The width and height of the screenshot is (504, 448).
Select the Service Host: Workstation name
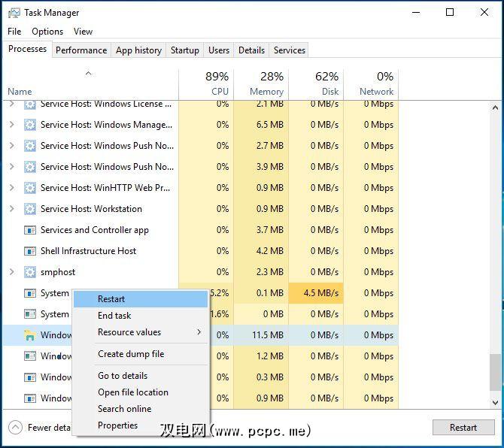click(91, 209)
